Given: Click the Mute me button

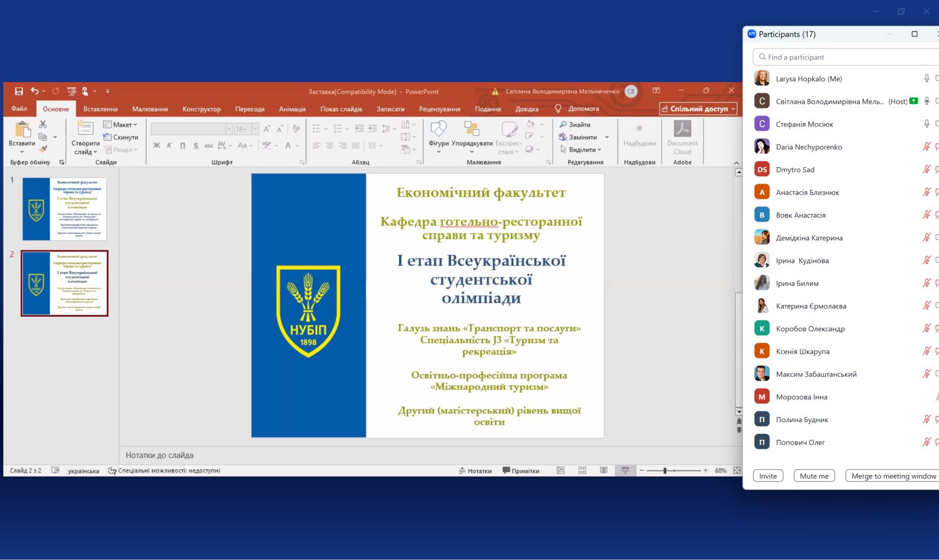Looking at the screenshot, I should [x=814, y=476].
